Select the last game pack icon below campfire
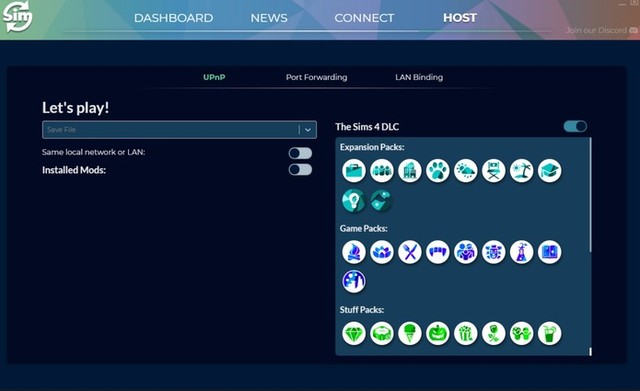This screenshot has width=640, height=391. pyautogui.click(x=353, y=281)
